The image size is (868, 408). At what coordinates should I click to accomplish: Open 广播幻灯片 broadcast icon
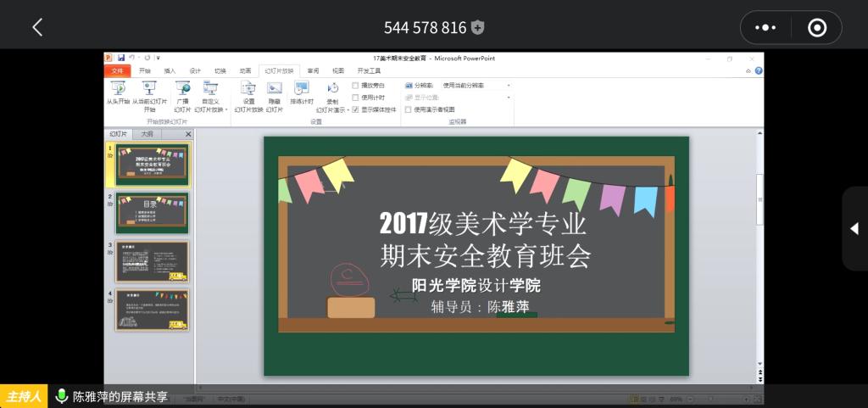click(x=182, y=88)
